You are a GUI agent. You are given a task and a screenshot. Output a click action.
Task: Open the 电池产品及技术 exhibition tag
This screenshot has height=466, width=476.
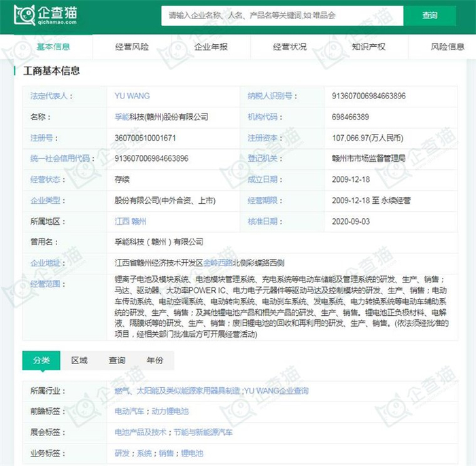pos(140,432)
